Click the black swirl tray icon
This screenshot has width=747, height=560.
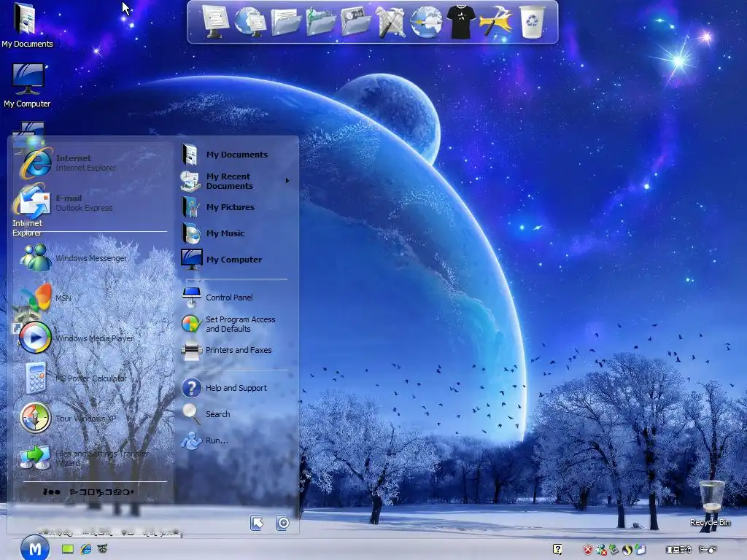(x=627, y=550)
